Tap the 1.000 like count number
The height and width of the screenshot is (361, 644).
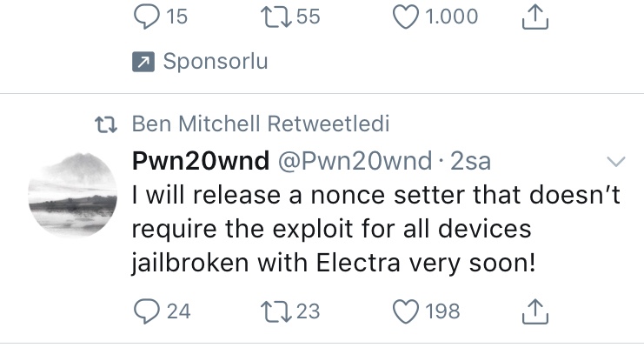[448, 17]
